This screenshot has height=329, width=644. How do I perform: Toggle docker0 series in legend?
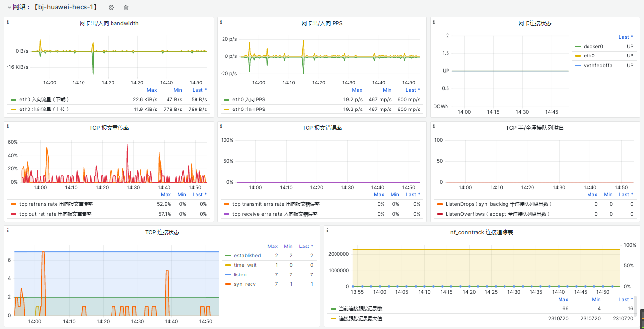click(x=593, y=46)
